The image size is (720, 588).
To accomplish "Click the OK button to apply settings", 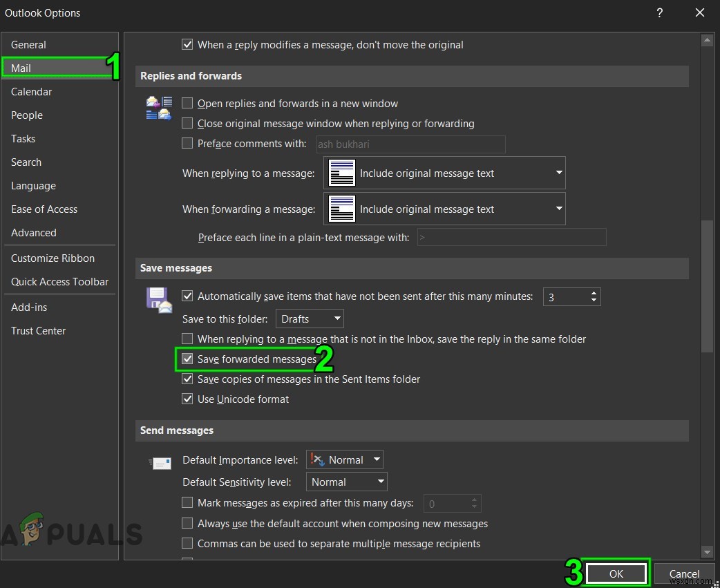I will 616,573.
